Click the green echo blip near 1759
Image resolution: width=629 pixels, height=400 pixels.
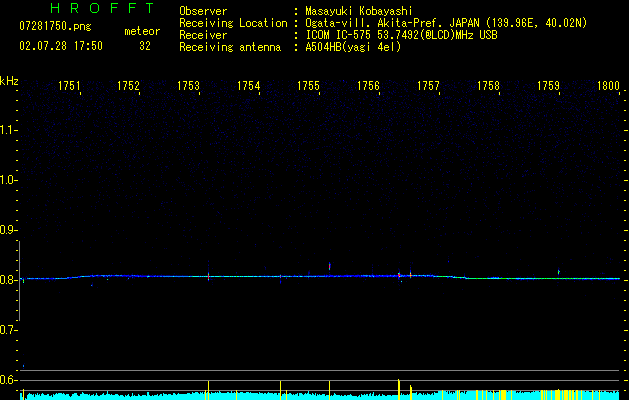point(558,272)
